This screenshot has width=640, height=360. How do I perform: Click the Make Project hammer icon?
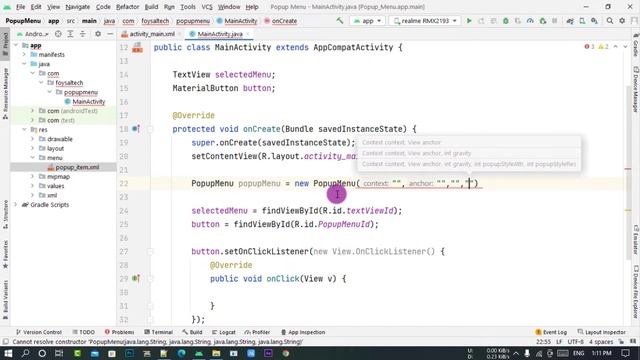click(340, 20)
